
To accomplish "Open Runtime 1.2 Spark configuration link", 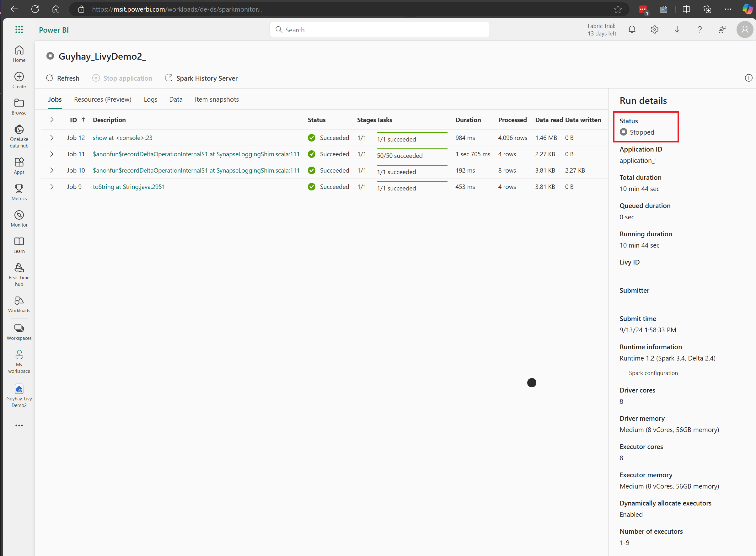I will [653, 373].
